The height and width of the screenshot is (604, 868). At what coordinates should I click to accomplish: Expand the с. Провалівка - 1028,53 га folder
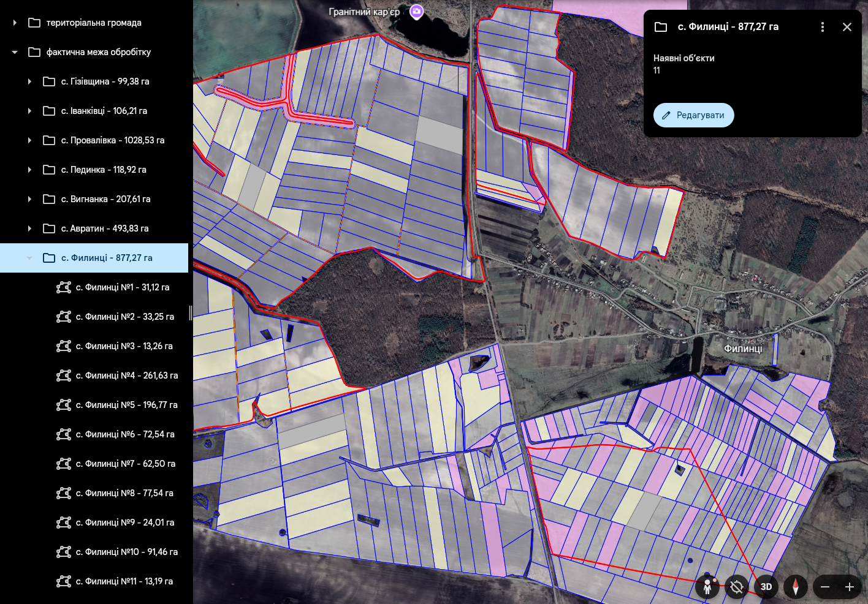29,140
